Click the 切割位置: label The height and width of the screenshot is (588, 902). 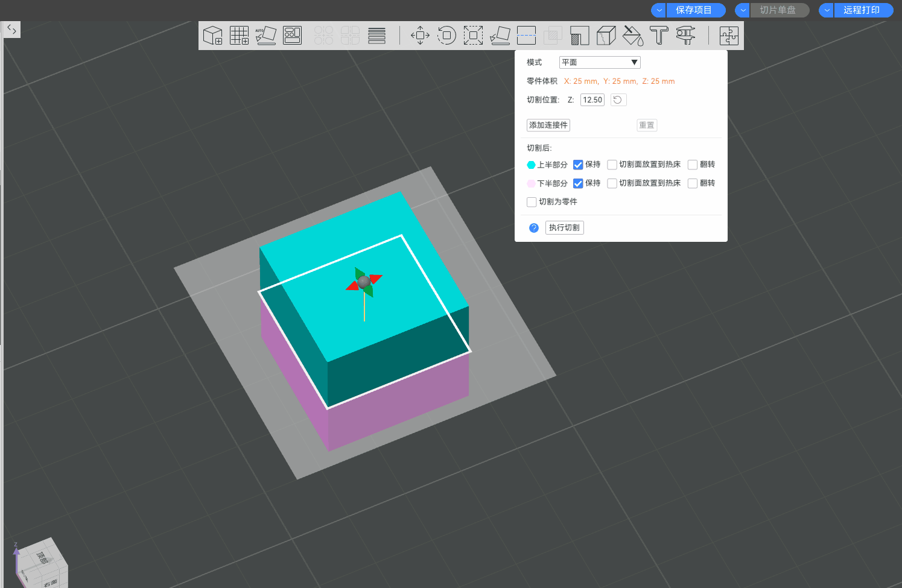point(543,100)
